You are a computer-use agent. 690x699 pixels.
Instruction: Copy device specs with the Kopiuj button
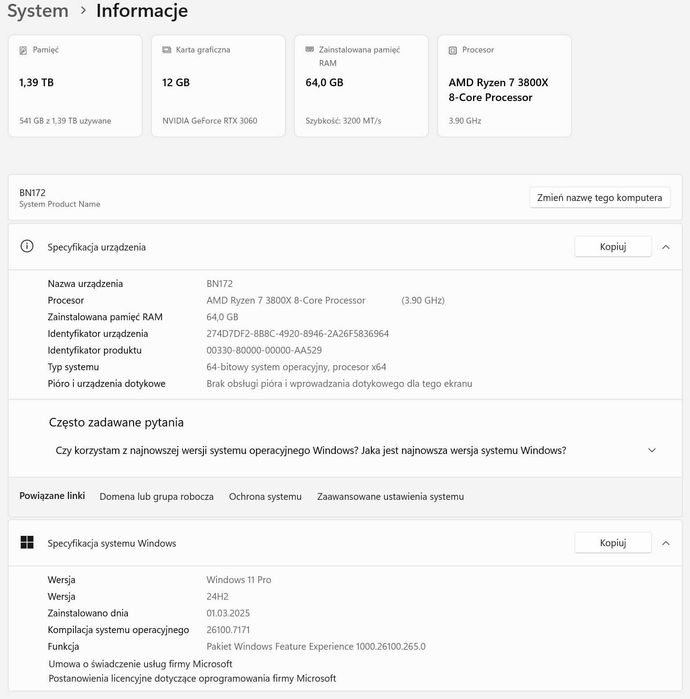612,247
